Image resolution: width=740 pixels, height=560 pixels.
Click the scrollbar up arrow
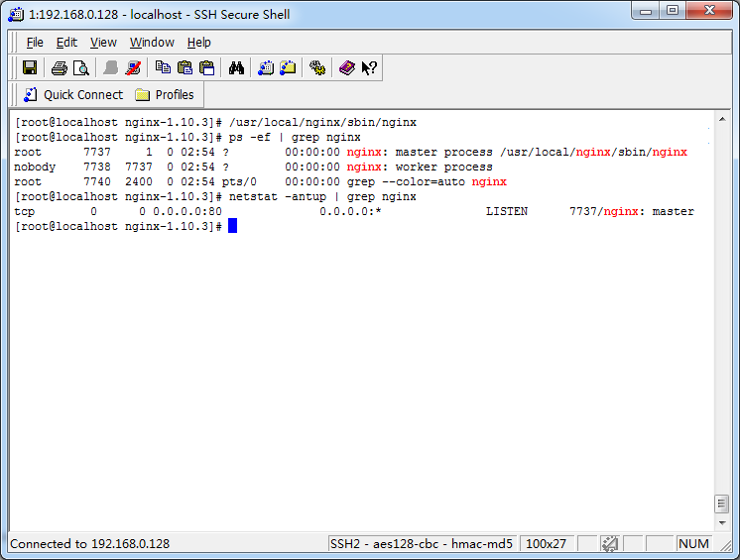[x=722, y=119]
